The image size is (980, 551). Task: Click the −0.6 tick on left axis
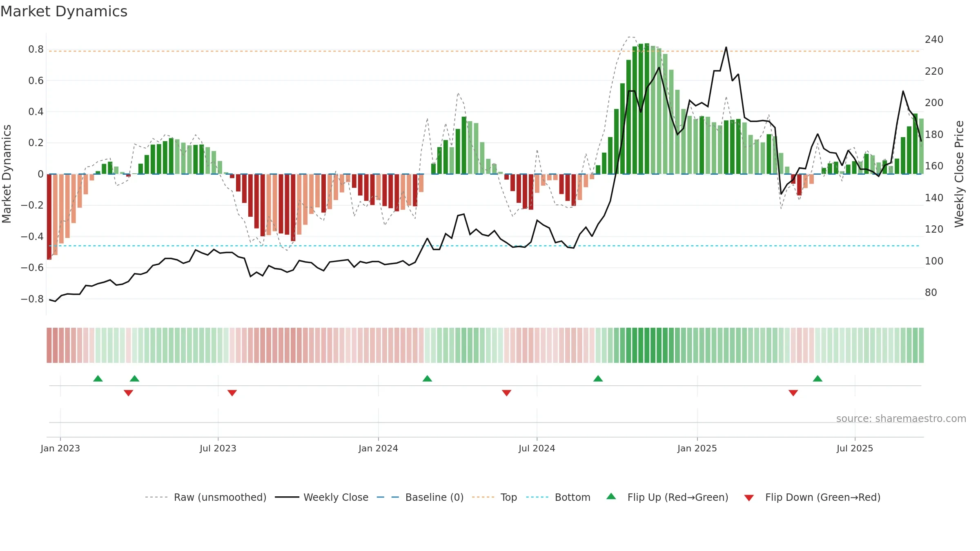pos(32,268)
